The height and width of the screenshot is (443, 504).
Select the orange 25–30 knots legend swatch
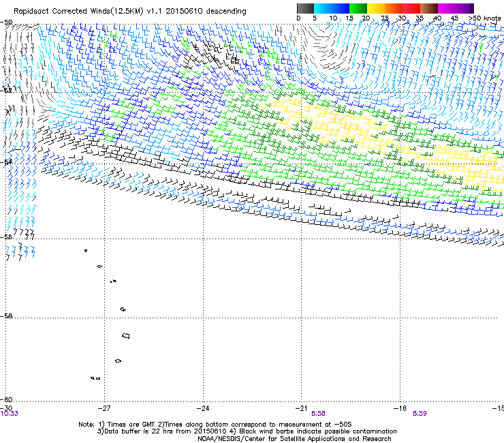click(394, 8)
